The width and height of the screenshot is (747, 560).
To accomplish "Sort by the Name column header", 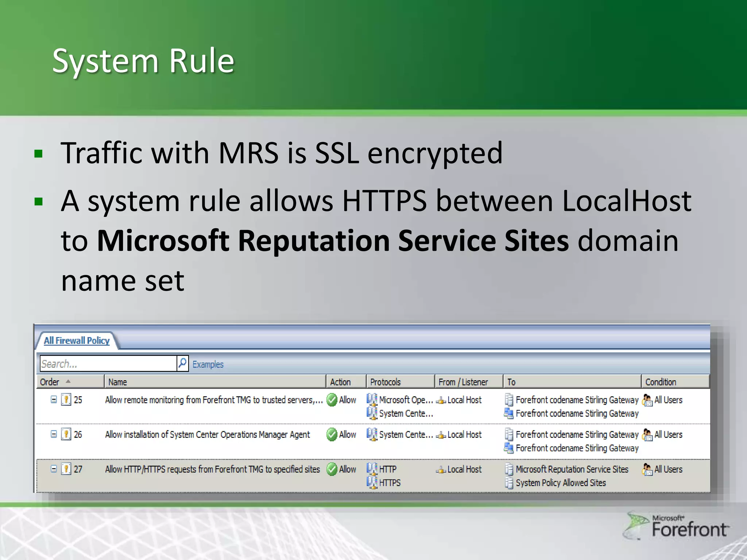I will pos(215,382).
